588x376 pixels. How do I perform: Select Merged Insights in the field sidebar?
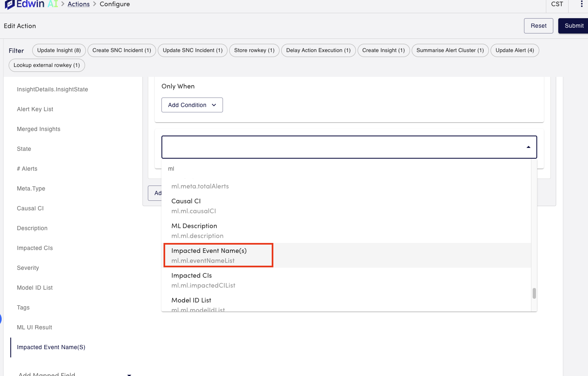pos(38,129)
